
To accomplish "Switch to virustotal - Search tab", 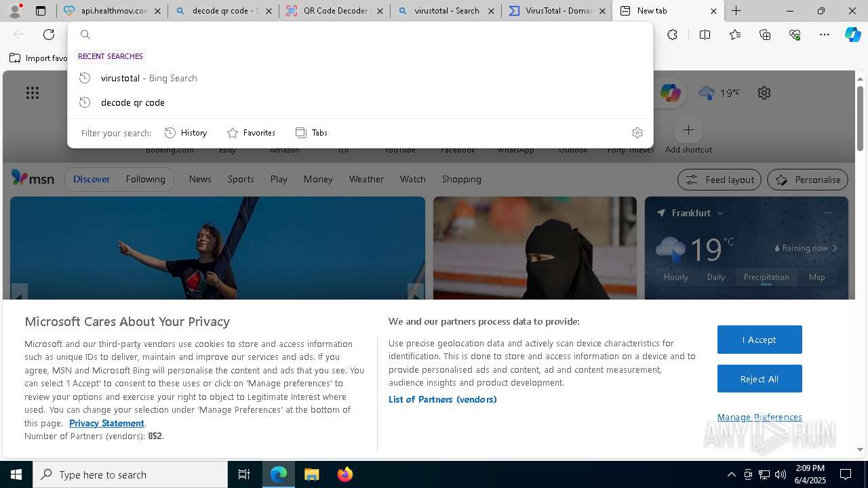I will point(446,11).
